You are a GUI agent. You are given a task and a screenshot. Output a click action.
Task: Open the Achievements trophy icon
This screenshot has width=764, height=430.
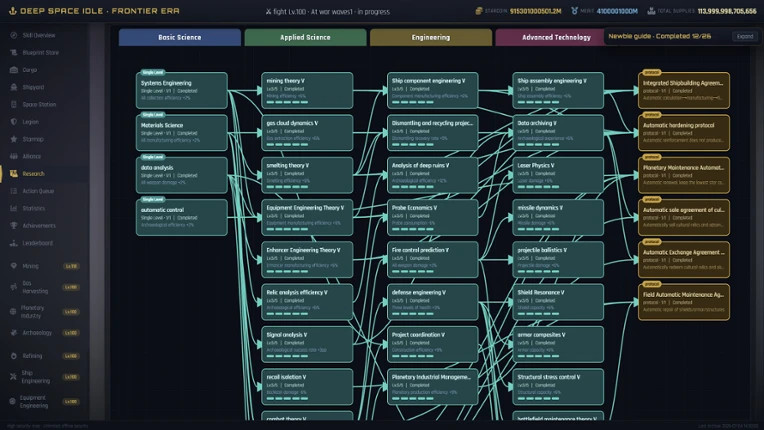tap(14, 225)
